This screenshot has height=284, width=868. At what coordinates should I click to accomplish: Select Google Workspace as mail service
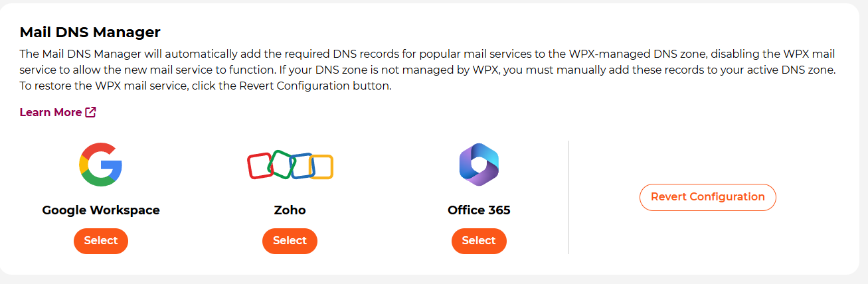[101, 241]
